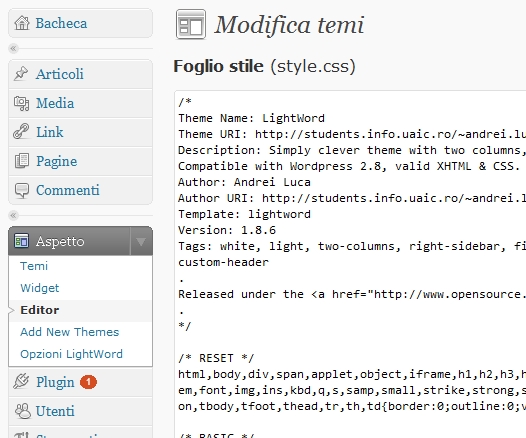Screen dimensions: 526x438
Task: Click the Plugin update count badge
Action: [89, 382]
